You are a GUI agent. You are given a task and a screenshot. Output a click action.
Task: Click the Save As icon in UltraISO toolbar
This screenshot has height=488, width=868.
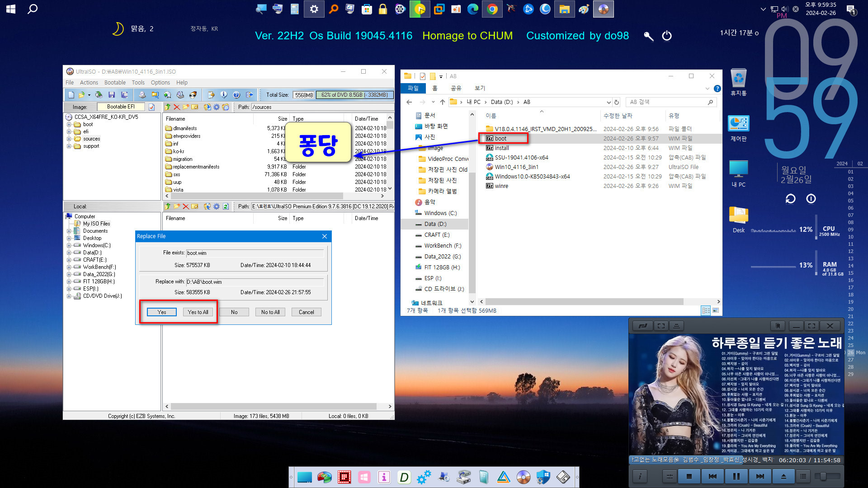point(124,95)
